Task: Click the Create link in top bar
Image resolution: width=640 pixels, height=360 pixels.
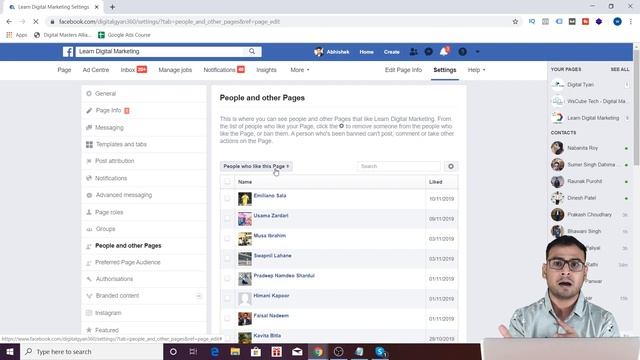Action: [x=391, y=52]
